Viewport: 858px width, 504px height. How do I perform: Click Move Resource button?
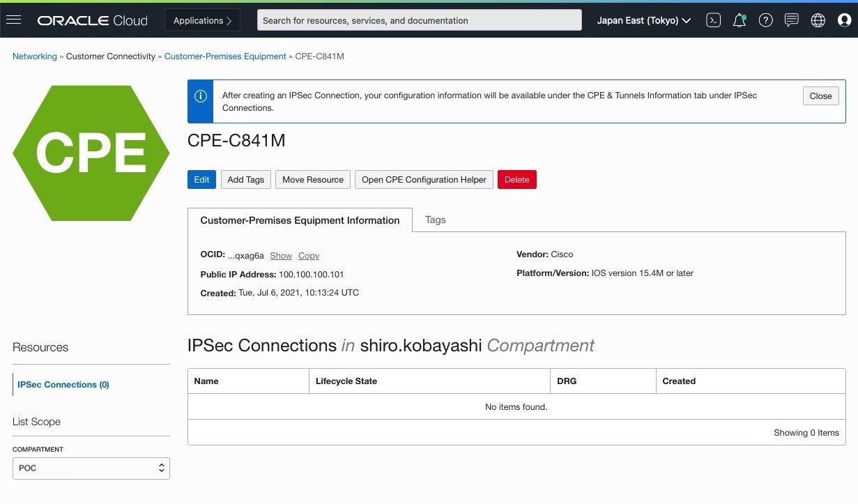point(313,179)
